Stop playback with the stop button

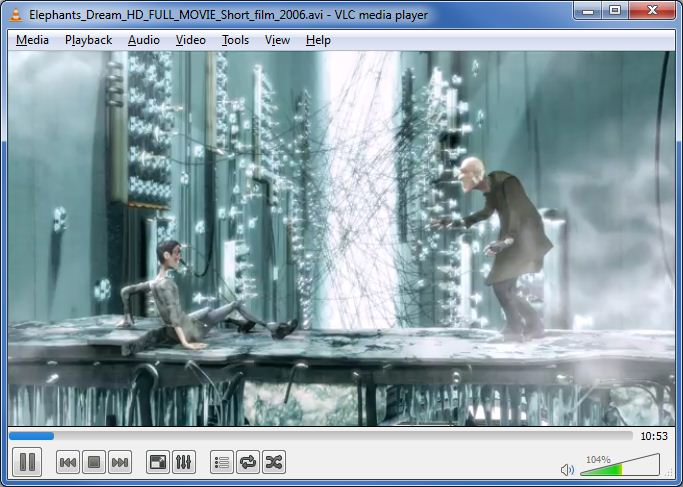pyautogui.click(x=94, y=462)
